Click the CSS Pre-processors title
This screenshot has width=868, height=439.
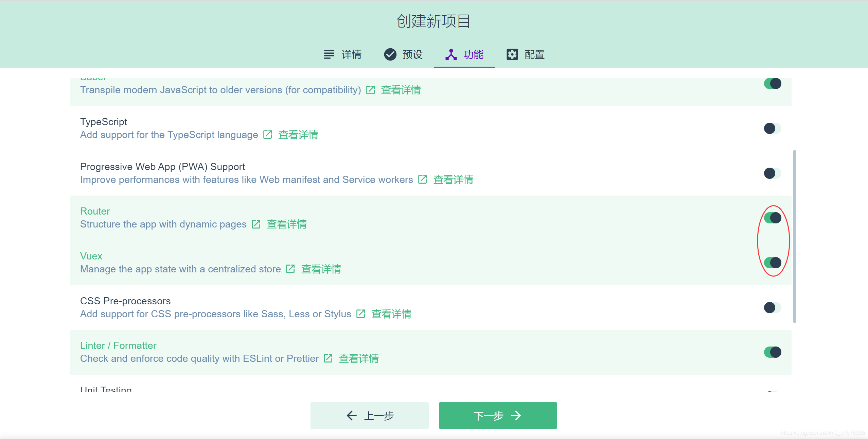[x=125, y=301]
